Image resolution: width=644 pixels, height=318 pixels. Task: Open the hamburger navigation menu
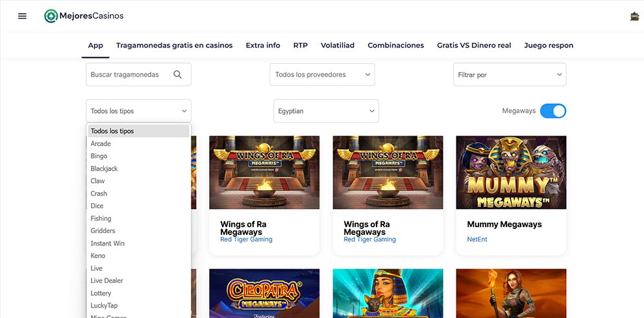click(22, 16)
